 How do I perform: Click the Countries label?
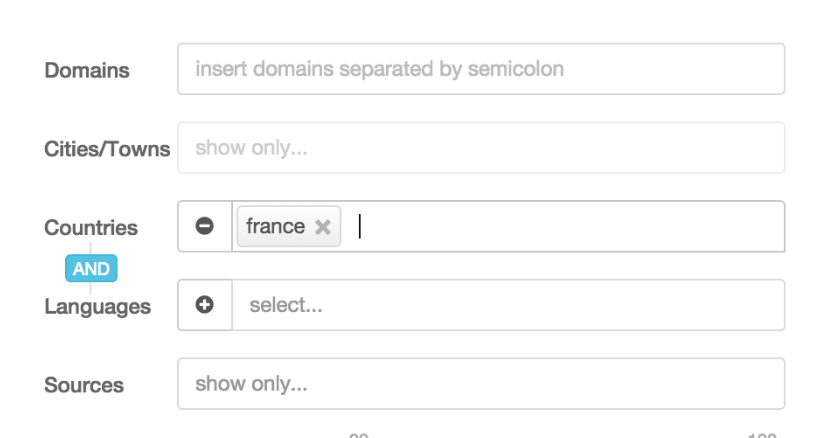click(91, 228)
